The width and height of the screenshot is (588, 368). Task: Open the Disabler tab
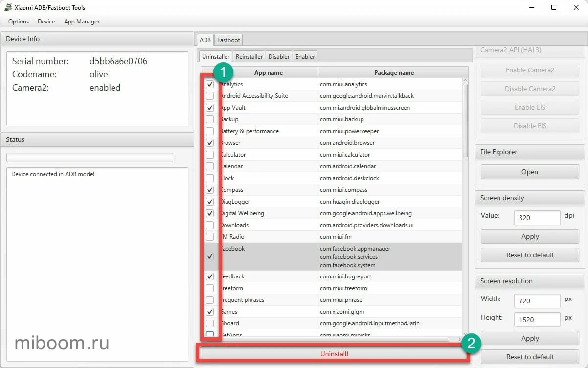pyautogui.click(x=279, y=57)
